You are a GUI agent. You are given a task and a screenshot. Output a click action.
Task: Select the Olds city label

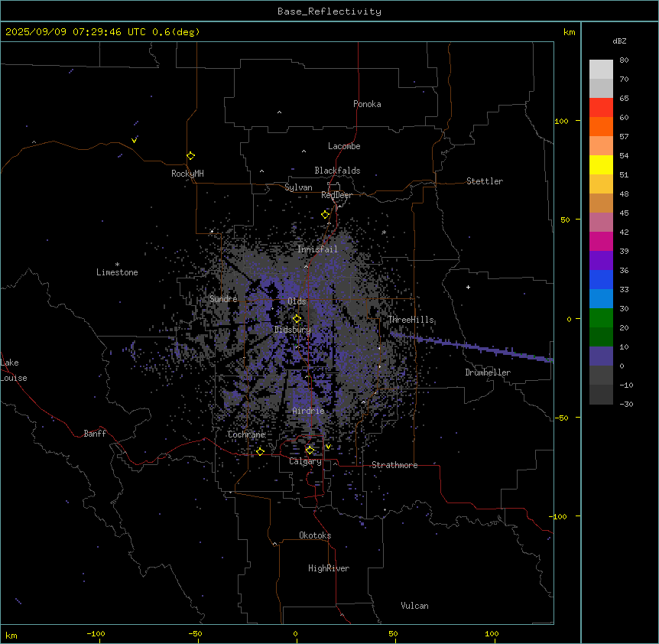point(297,301)
